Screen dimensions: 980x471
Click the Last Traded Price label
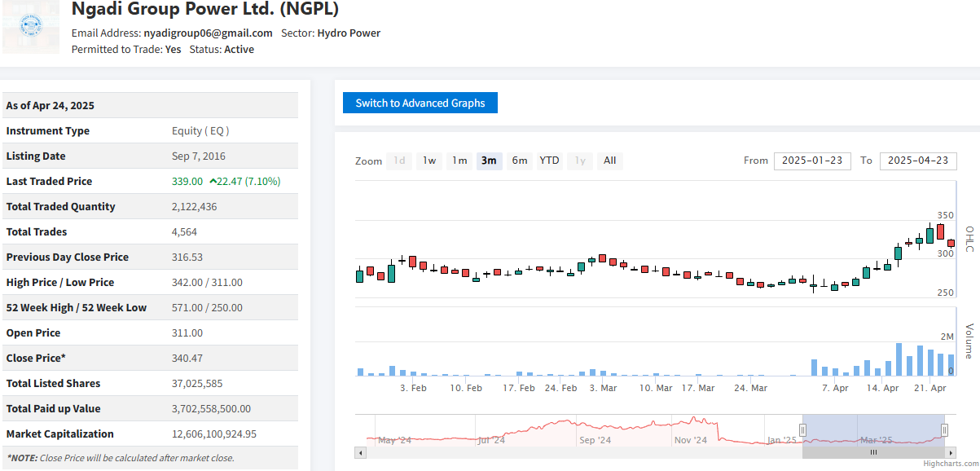(50, 181)
